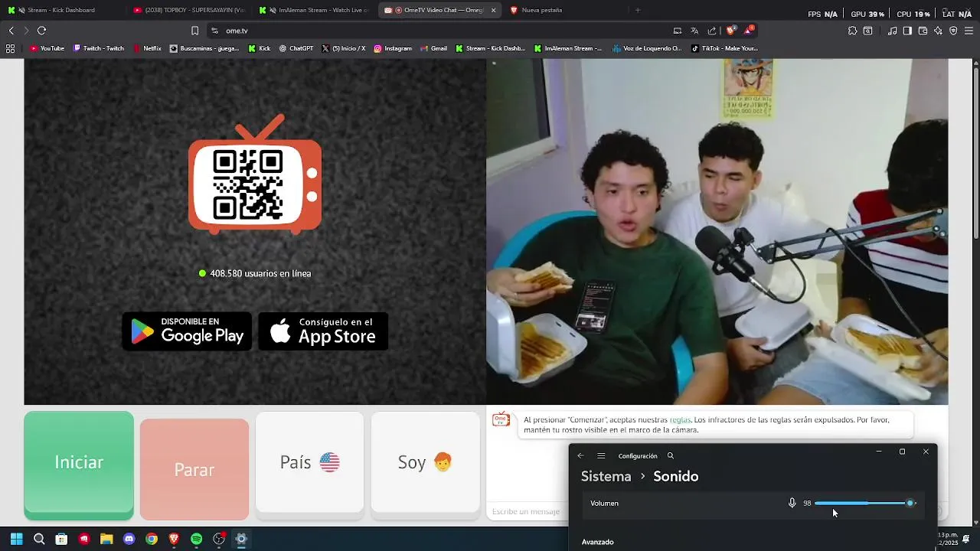This screenshot has width=980, height=551.
Task: Click search icon in Configuración window
Action: 671,455
